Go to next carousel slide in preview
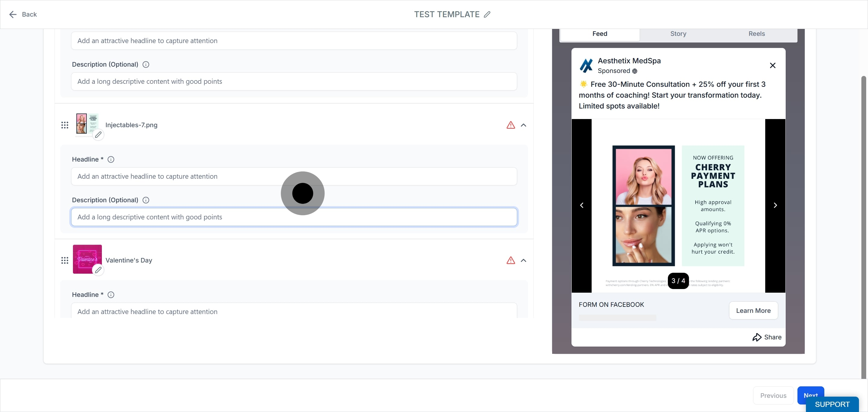The width and height of the screenshot is (868, 412). coord(775,205)
